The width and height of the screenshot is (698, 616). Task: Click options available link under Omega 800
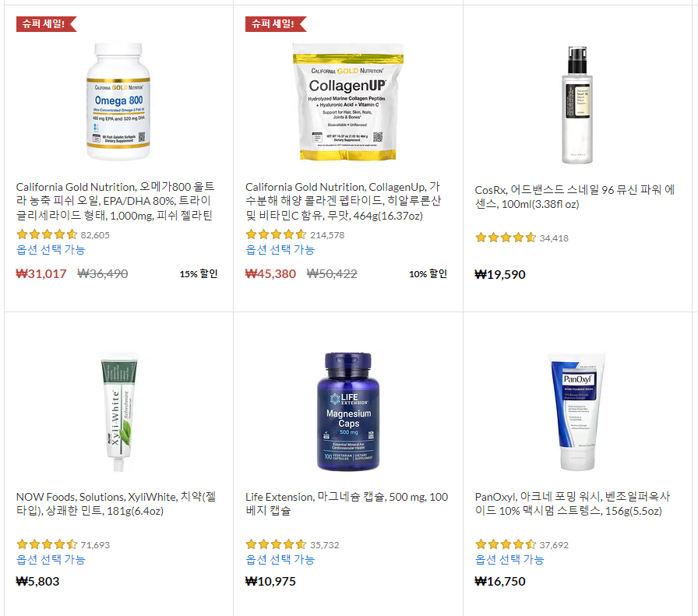(x=51, y=250)
